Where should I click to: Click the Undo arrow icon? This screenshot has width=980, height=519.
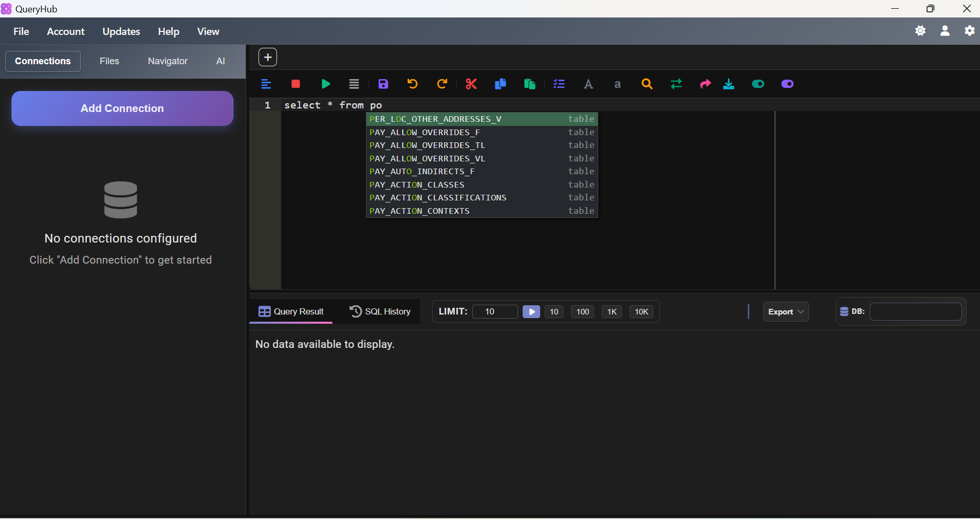(412, 84)
